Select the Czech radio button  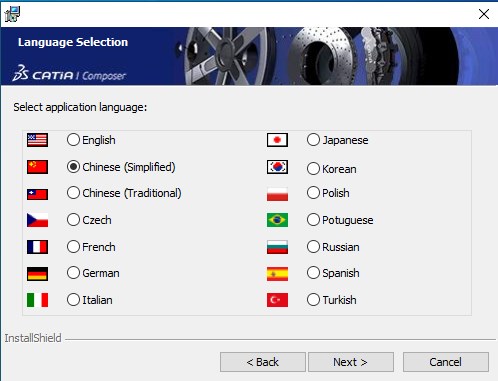(73, 220)
